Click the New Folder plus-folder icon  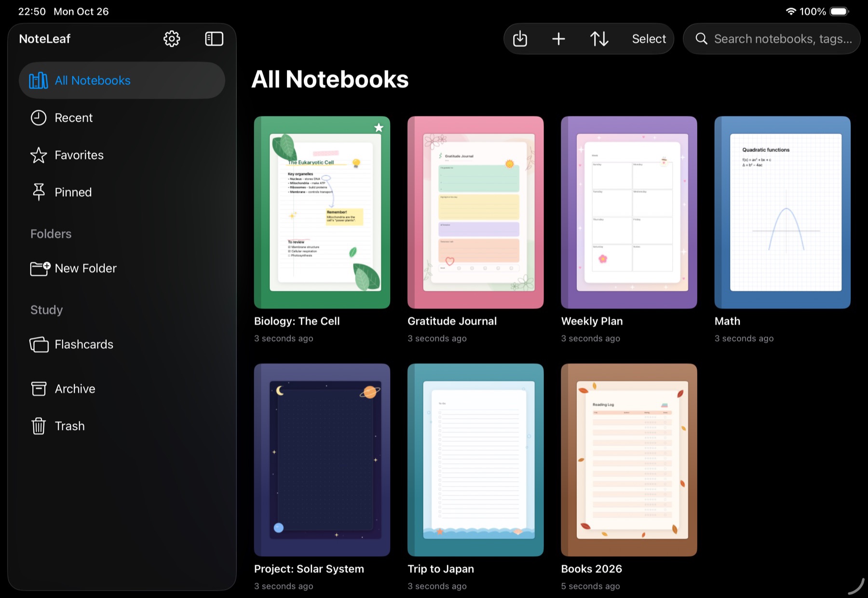(40, 268)
